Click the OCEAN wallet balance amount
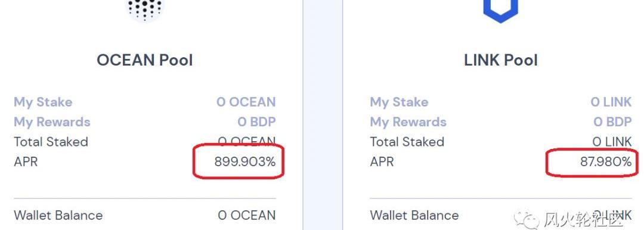Image resolution: width=644 pixels, height=230 pixels. coord(247,215)
